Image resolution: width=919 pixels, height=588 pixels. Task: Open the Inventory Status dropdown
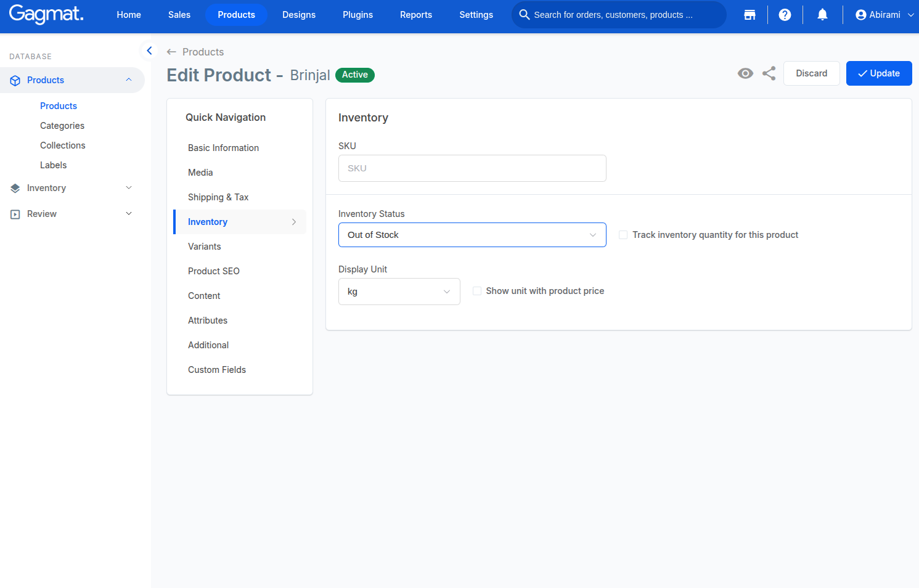click(x=472, y=235)
